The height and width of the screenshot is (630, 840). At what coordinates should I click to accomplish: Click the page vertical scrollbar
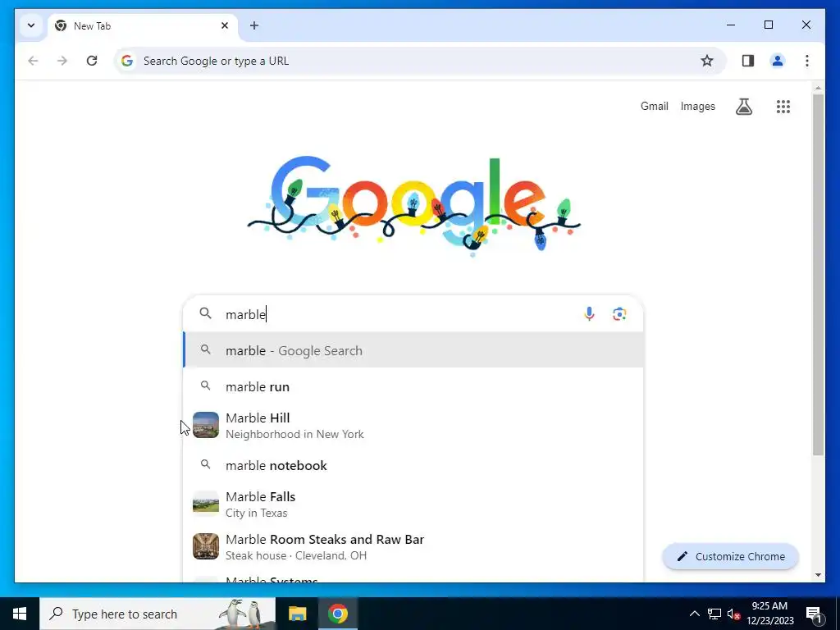818,274
